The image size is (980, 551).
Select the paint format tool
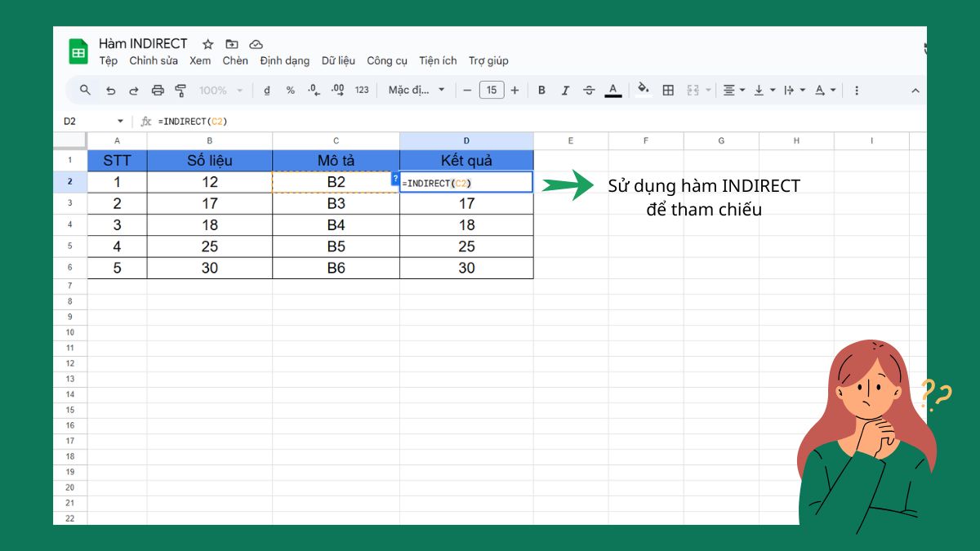[x=181, y=90]
